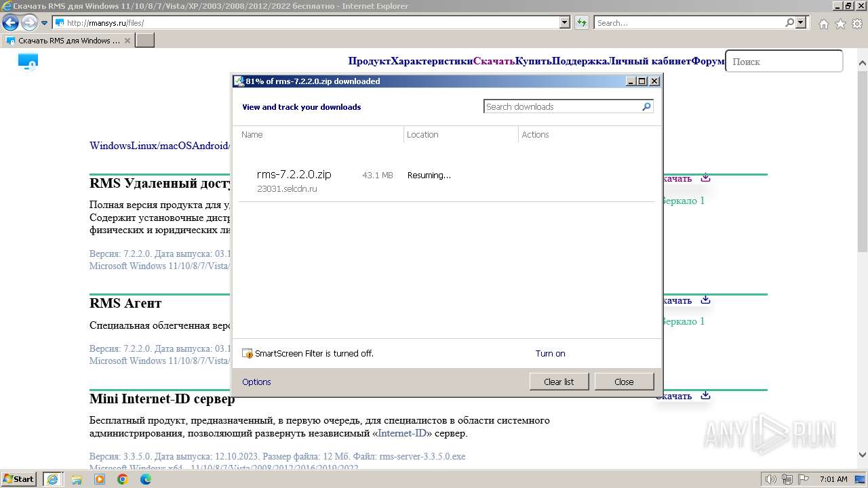This screenshot has width=868, height=488.
Task: Open the Home icon in IE
Action: 823,24
